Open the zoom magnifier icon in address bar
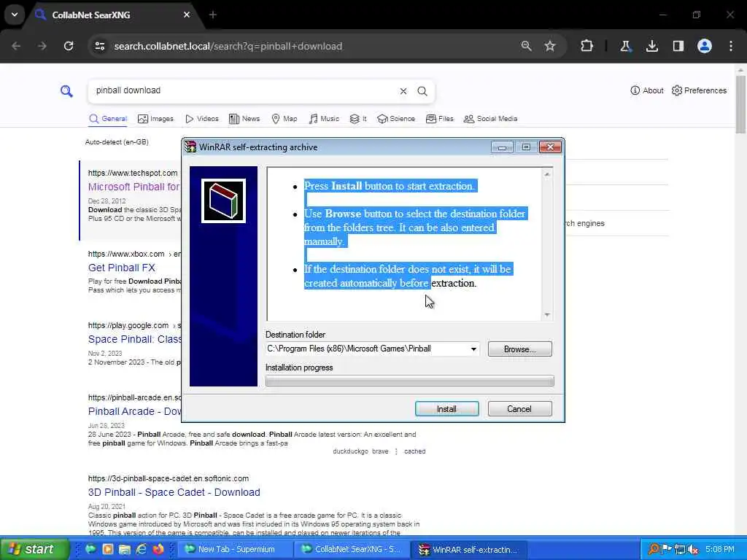The image size is (747, 560). 526,46
